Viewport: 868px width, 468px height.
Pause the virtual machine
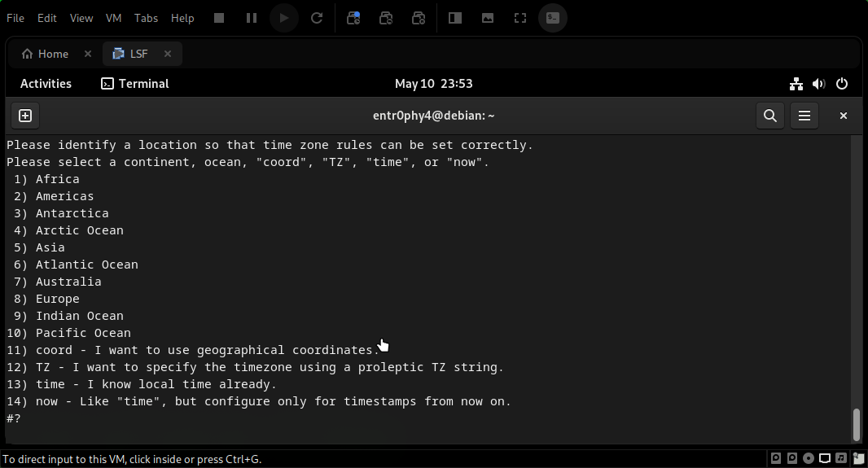click(x=252, y=18)
